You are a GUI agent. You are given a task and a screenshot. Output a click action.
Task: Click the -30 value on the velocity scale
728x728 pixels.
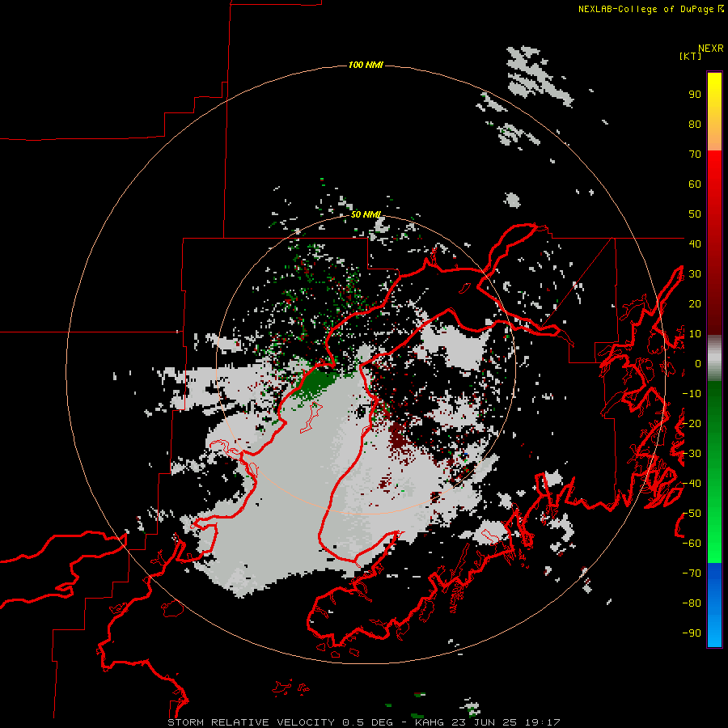(692, 454)
